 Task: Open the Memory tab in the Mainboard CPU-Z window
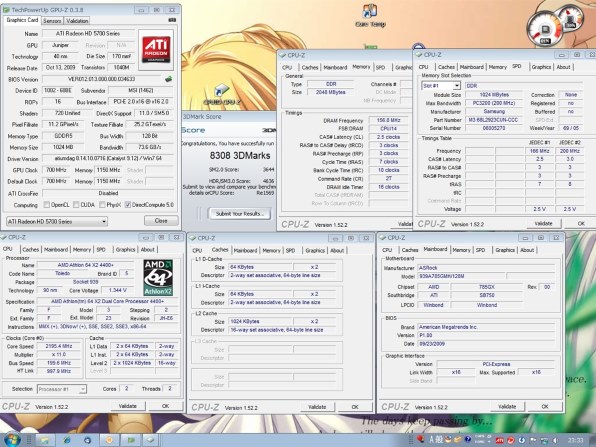pyautogui.click(x=461, y=250)
